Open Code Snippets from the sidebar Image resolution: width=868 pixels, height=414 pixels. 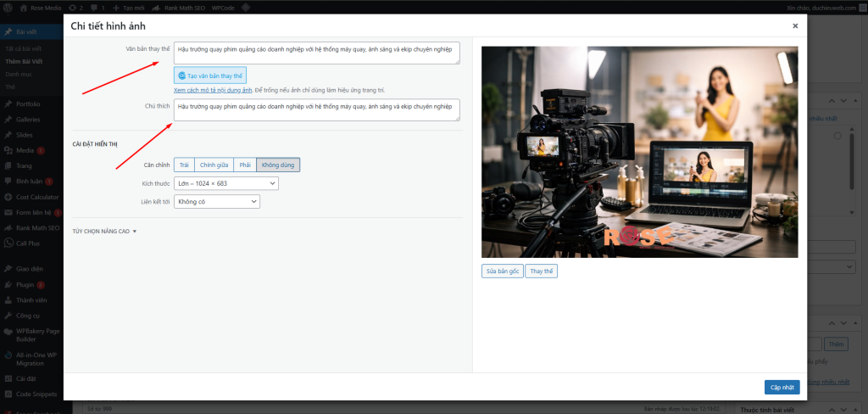8,394
